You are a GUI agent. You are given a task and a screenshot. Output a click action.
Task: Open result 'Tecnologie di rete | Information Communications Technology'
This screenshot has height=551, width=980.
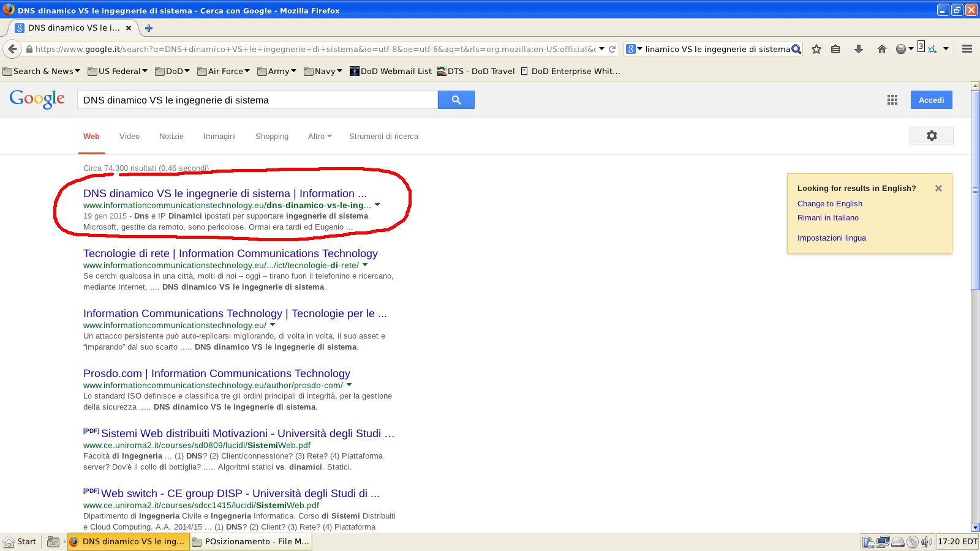tap(230, 253)
